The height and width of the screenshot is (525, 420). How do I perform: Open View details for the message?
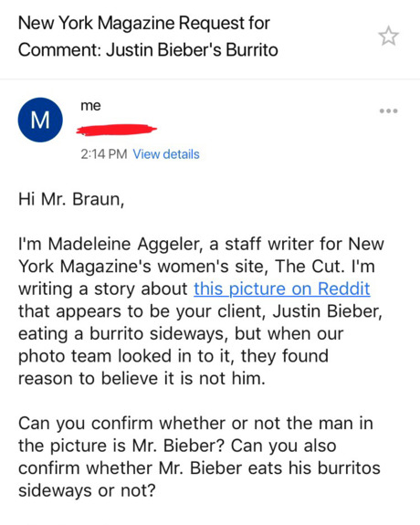point(166,154)
